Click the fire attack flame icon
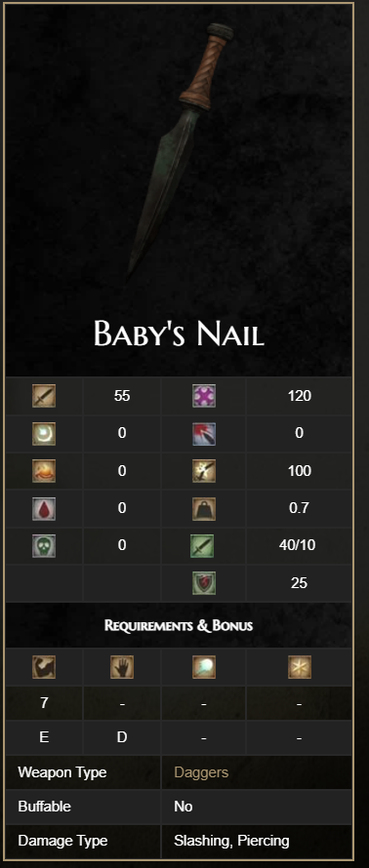 (44, 470)
